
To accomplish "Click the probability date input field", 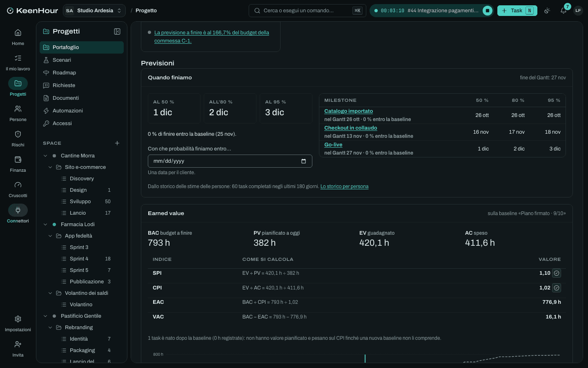I will tap(230, 161).
